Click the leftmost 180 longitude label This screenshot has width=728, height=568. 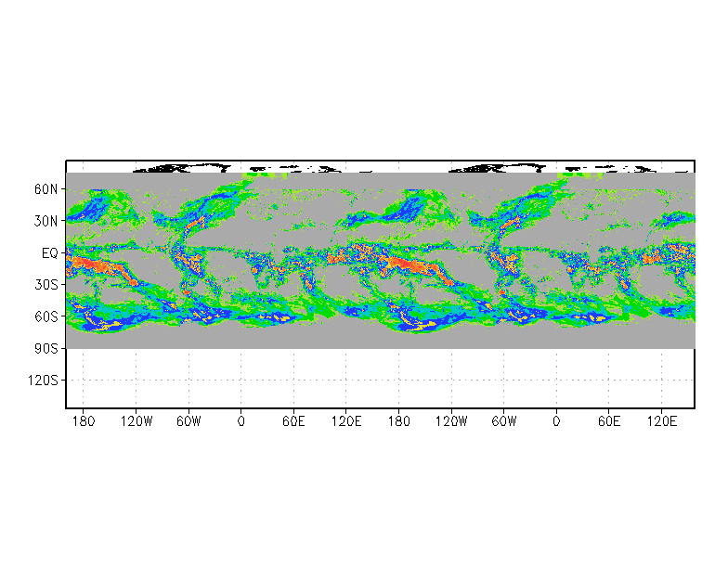click(84, 421)
